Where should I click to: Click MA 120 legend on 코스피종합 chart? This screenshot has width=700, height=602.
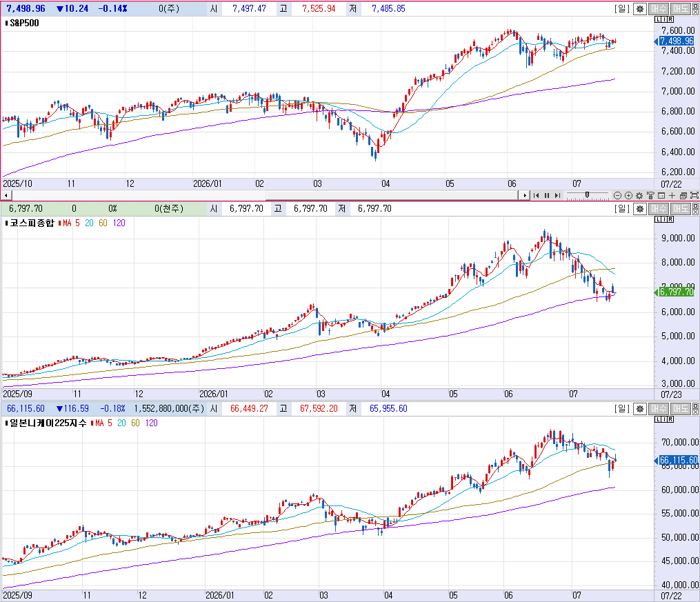pos(119,223)
